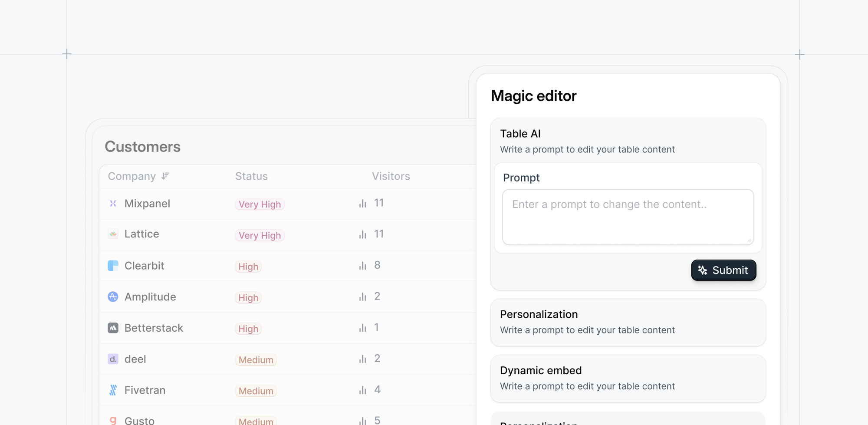Select the Mixpanel company name

pos(147,203)
